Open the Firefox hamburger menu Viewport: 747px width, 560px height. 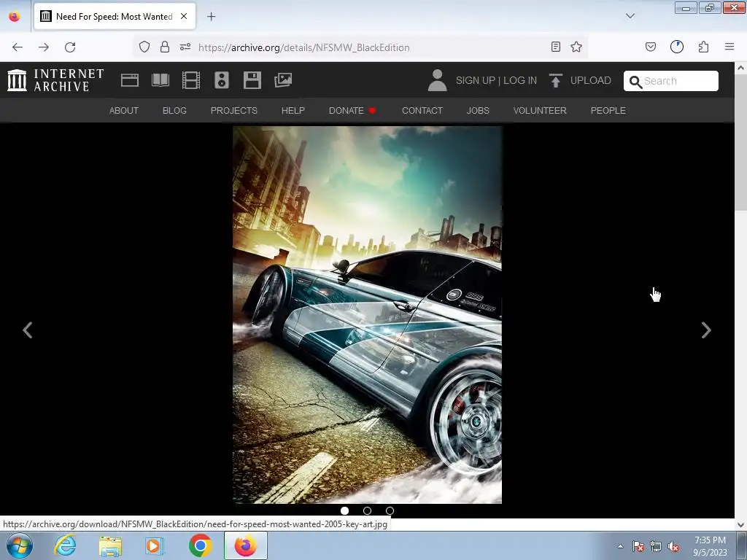pos(729,47)
